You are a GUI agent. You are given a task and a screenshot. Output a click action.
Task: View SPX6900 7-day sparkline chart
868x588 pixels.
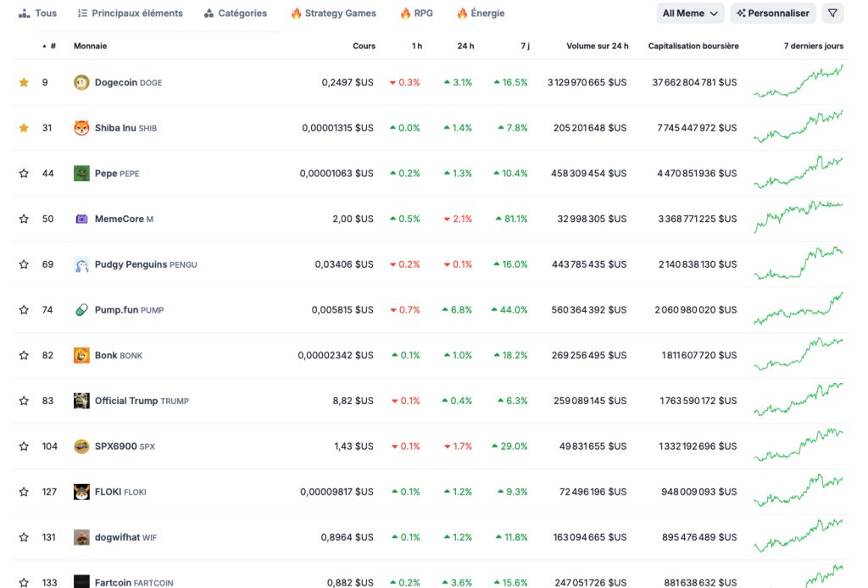(798, 446)
